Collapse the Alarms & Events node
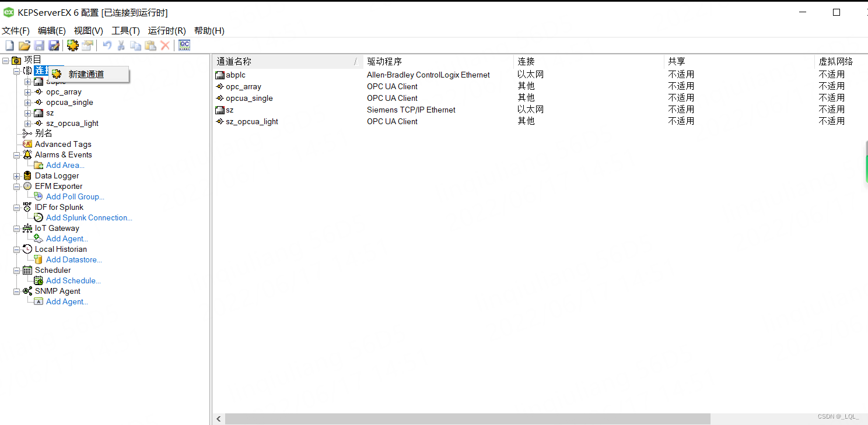The width and height of the screenshot is (868, 425). [x=16, y=154]
